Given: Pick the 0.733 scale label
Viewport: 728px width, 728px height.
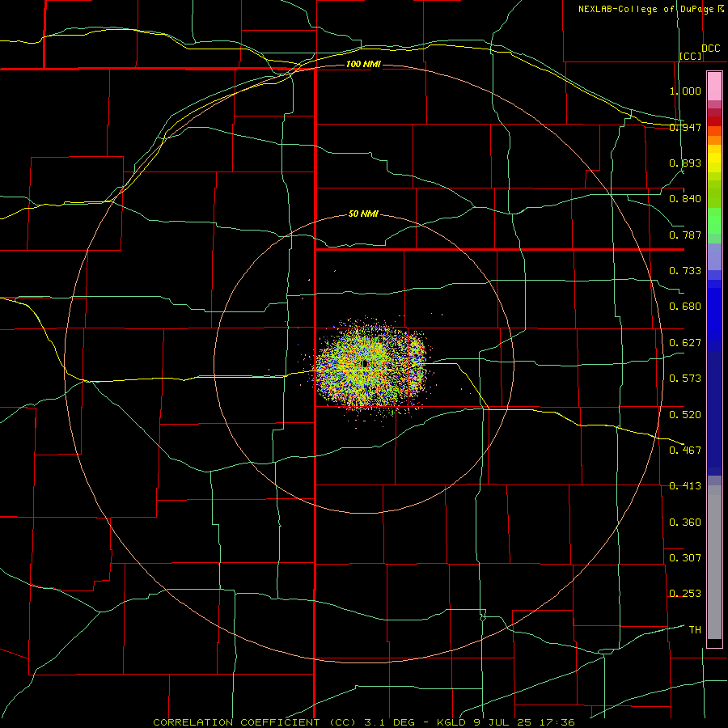Looking at the screenshot, I should [685, 271].
